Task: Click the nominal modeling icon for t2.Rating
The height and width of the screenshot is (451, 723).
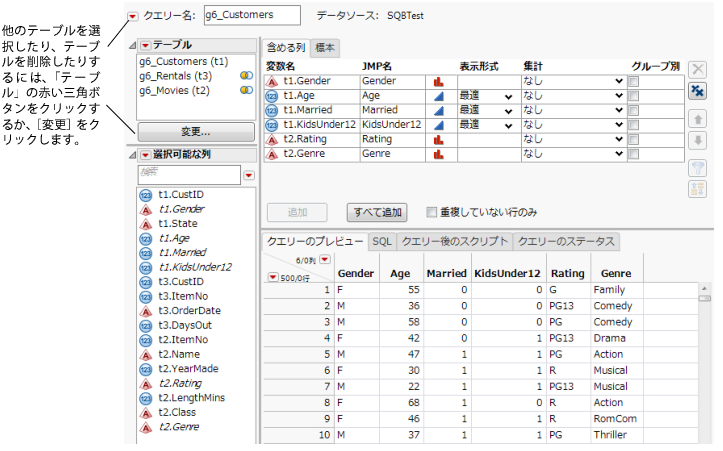Action: [439, 140]
